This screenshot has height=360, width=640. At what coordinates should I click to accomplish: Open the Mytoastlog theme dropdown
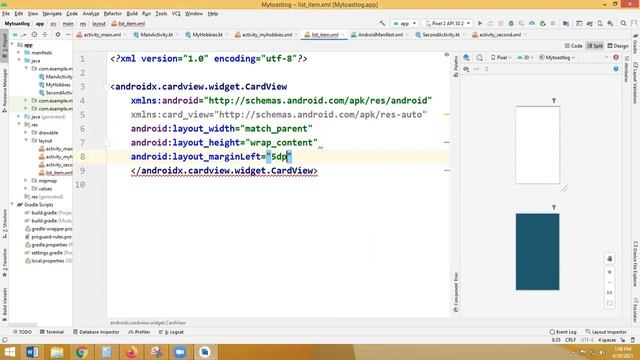click(557, 58)
